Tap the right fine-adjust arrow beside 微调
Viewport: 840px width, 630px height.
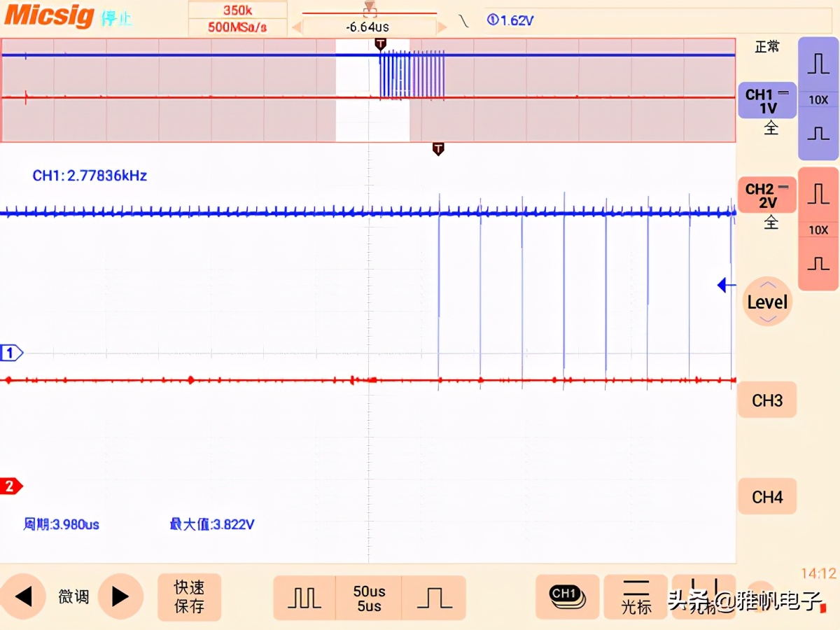pos(120,597)
